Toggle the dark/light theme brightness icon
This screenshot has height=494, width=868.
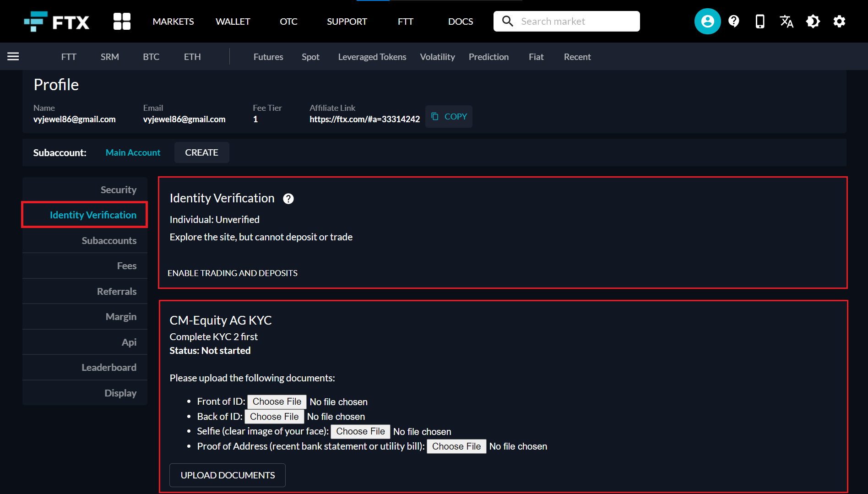[813, 22]
